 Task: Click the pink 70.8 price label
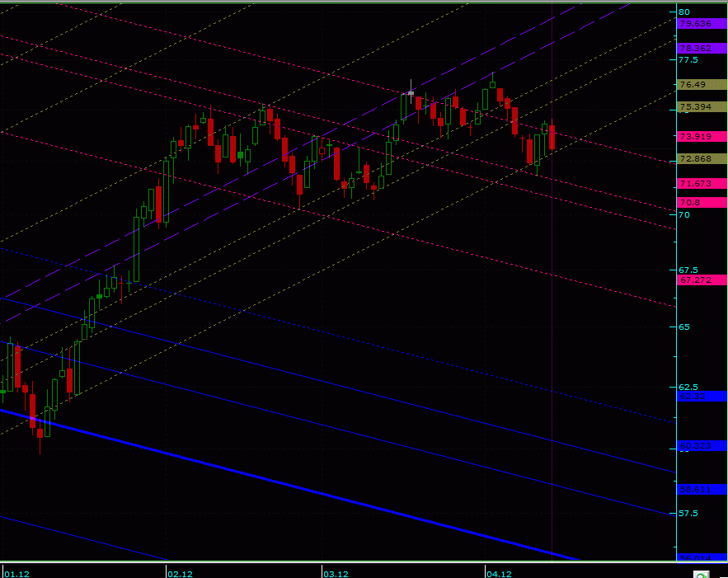(x=702, y=202)
